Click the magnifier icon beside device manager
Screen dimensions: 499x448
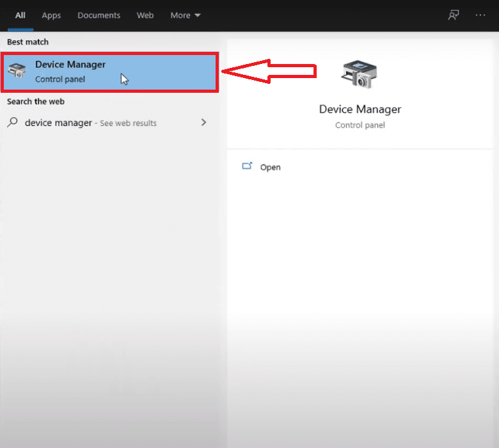click(12, 122)
